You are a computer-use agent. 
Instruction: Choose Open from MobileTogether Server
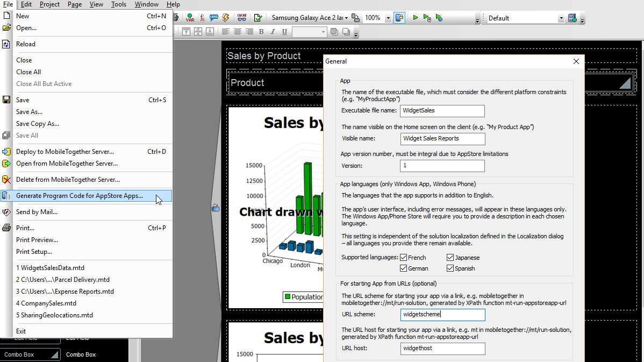click(x=86, y=164)
